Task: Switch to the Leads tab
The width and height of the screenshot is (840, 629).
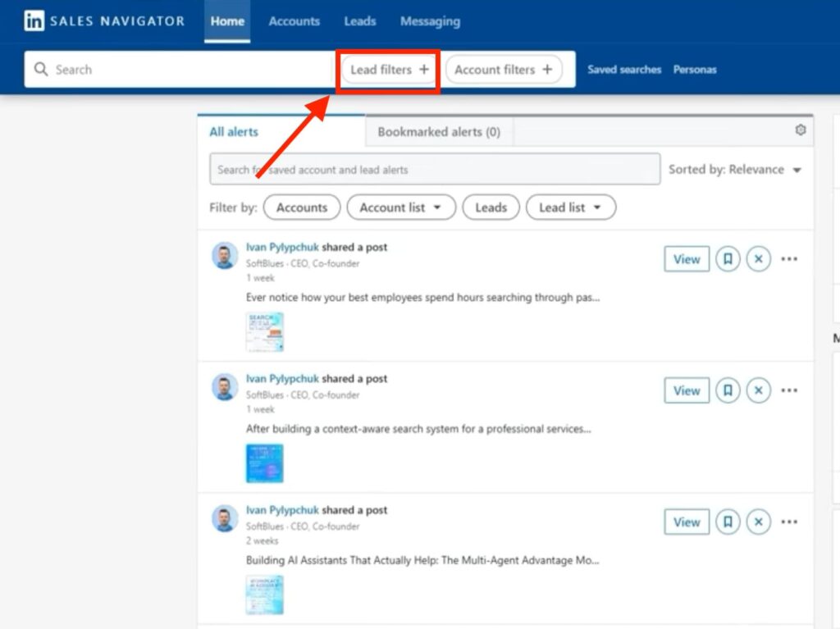Action: [x=360, y=21]
